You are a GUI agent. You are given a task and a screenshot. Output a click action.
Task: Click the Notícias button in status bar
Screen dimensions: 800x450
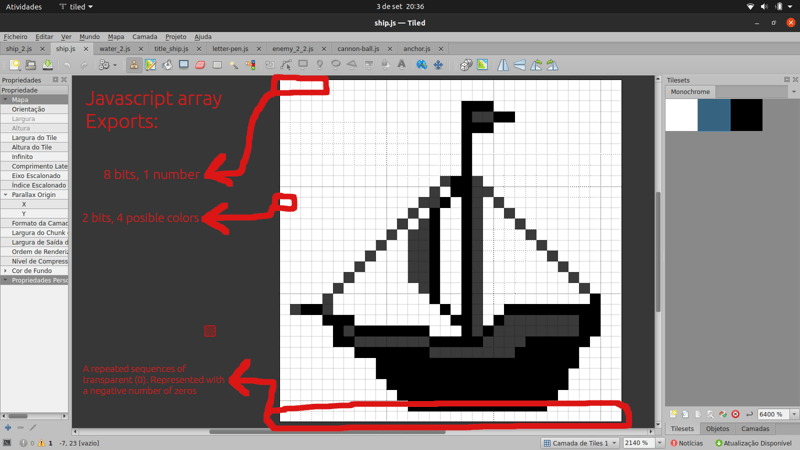685,443
